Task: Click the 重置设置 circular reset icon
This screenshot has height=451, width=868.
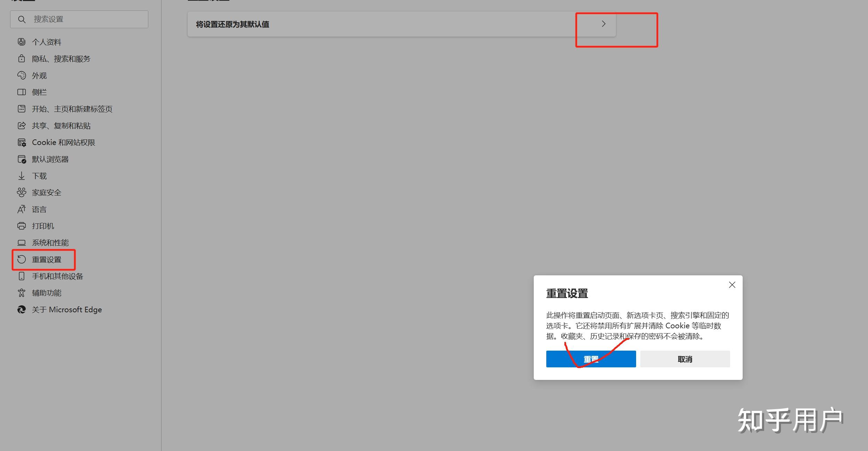Action: click(22, 259)
